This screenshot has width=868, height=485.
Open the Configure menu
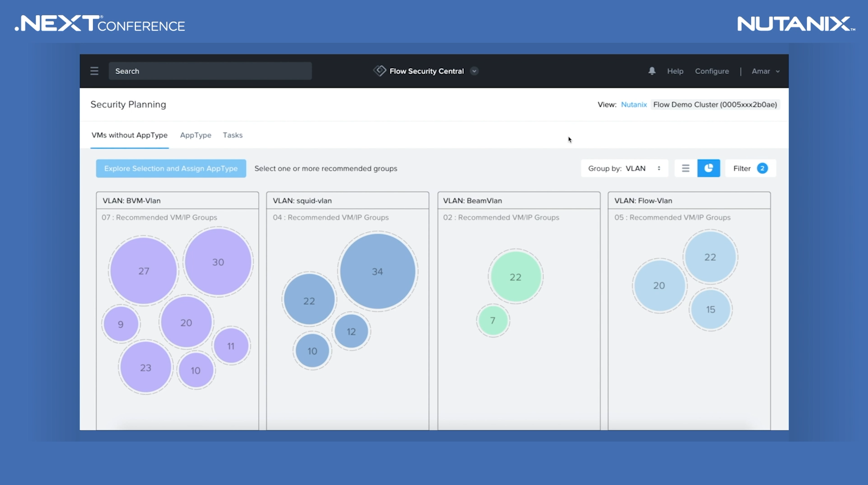point(711,71)
